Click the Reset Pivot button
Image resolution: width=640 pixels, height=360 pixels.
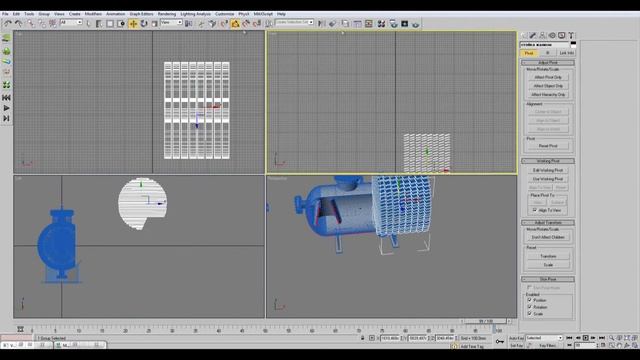(548, 146)
